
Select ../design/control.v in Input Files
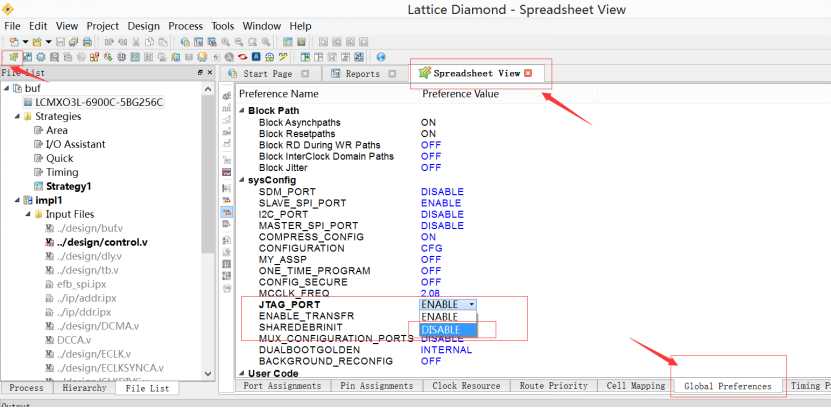pos(102,242)
